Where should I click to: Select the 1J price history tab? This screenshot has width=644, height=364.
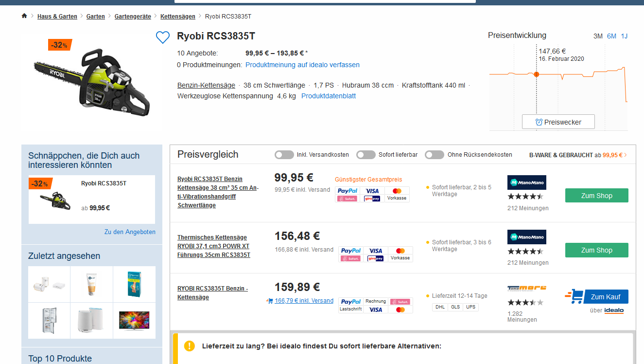pyautogui.click(x=624, y=36)
